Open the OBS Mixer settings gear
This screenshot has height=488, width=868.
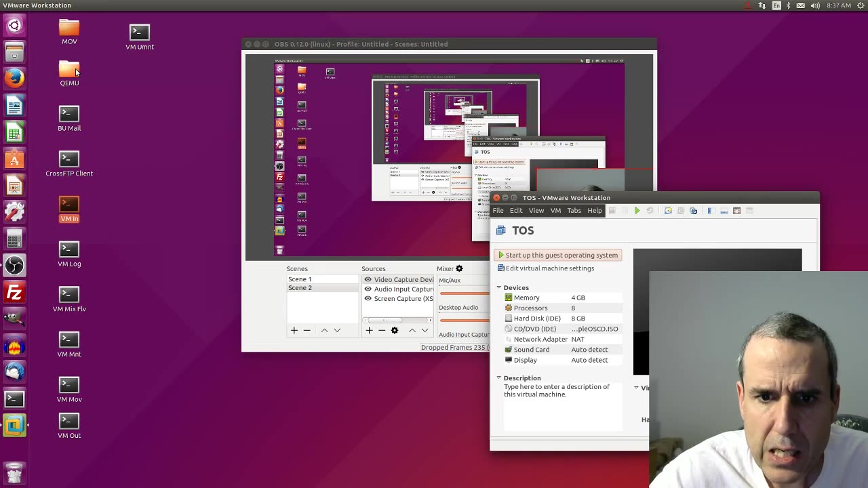tap(459, 268)
